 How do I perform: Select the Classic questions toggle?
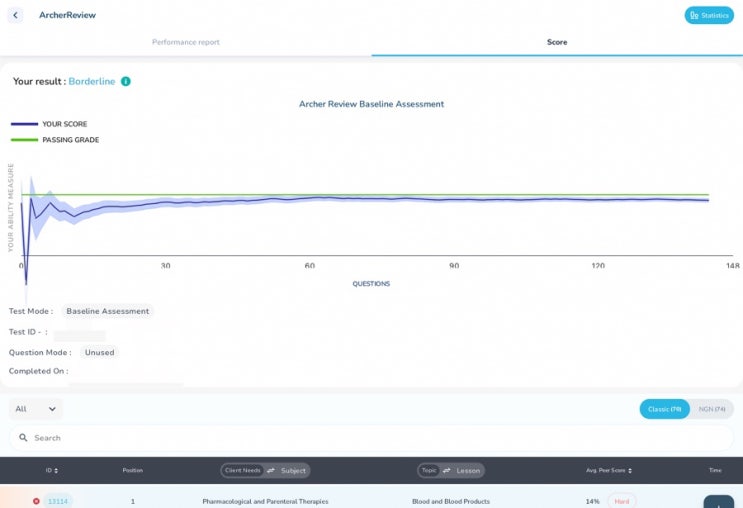664,409
